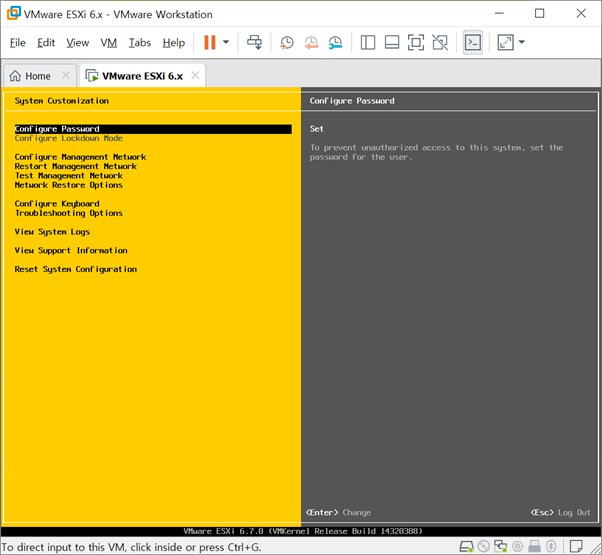Click the Suspend (pause) VM icon
Viewport: 602px width, 555px height.
210,42
